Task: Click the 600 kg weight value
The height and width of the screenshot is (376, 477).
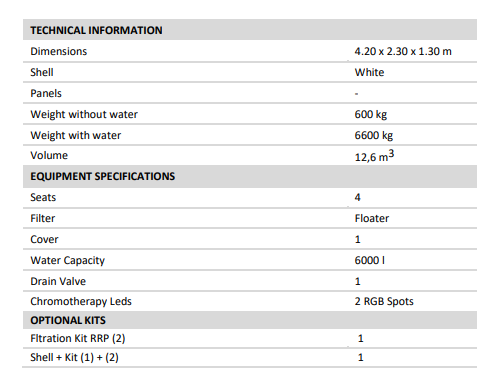Action: [371, 114]
